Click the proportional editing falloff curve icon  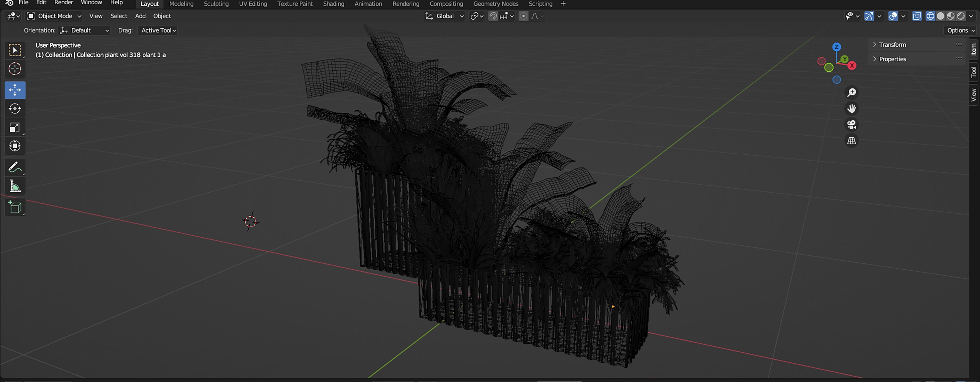tap(537, 16)
